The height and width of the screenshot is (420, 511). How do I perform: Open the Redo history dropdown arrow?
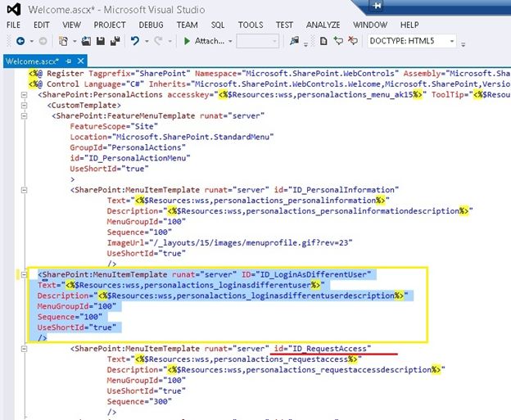170,42
